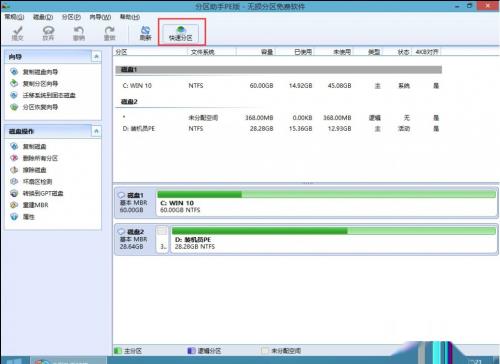500x364 pixels.
Task: Open disk 属性 properties
Action: pyautogui.click(x=23, y=217)
